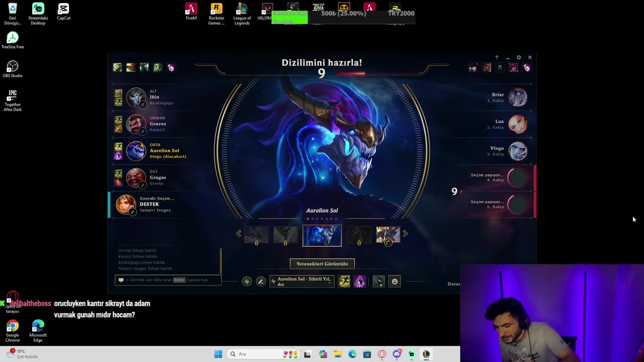This screenshot has height=362, width=644.
Task: Click the "Gromp" name under Gragas
Action: click(156, 184)
